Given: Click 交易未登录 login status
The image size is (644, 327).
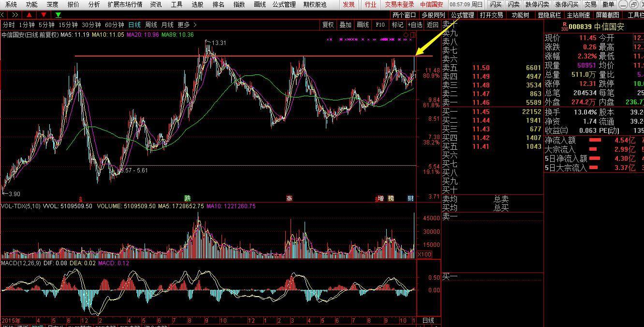Looking at the screenshot, I should click(399, 4).
